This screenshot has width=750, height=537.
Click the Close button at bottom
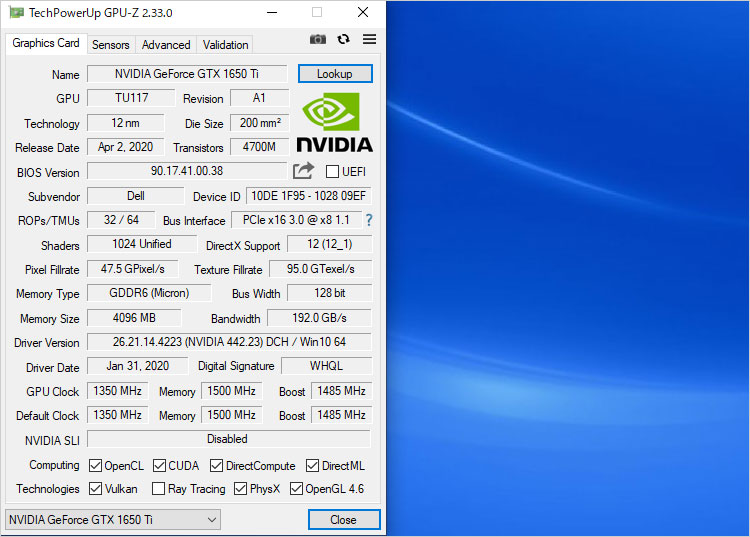point(344,520)
